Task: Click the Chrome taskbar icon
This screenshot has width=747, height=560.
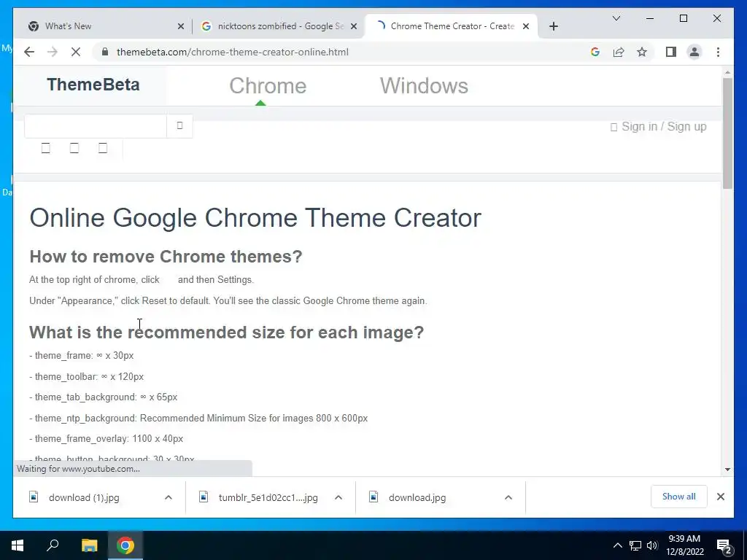Action: 125,545
